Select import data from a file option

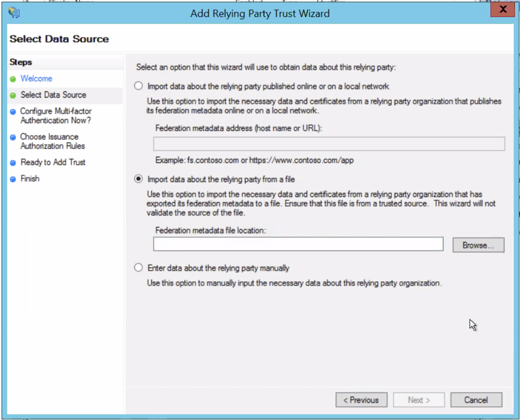point(138,179)
